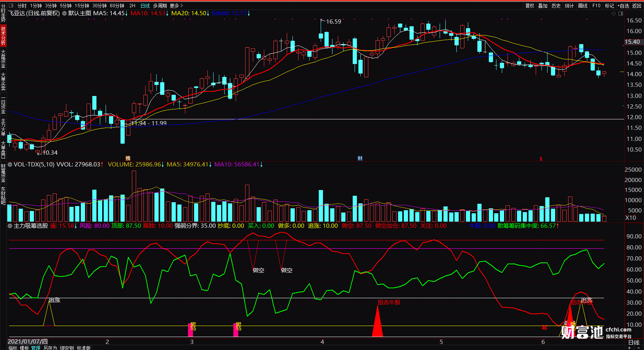This screenshot has width=644, height=350.
Task: Click the 榜 marker under the price chart
Action: coord(128,158)
